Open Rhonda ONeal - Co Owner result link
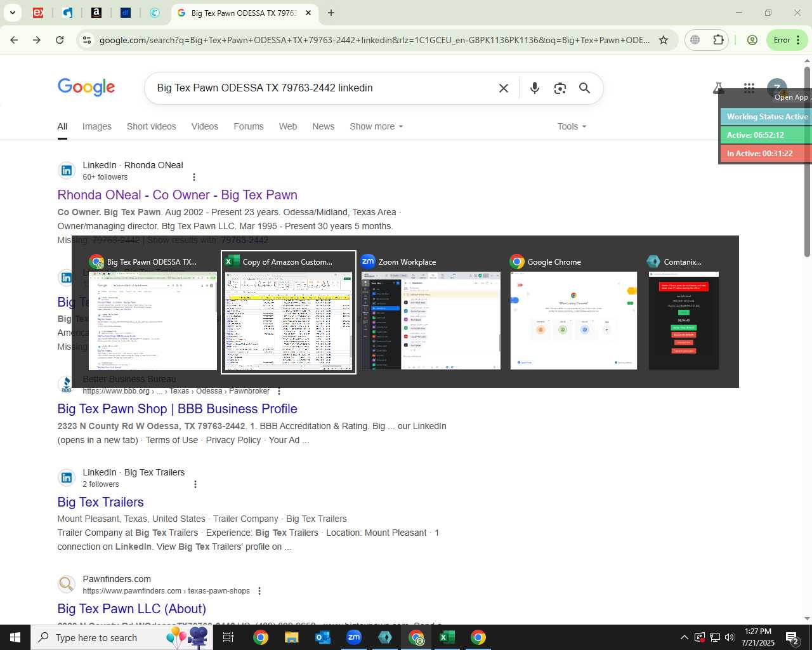 (178, 195)
